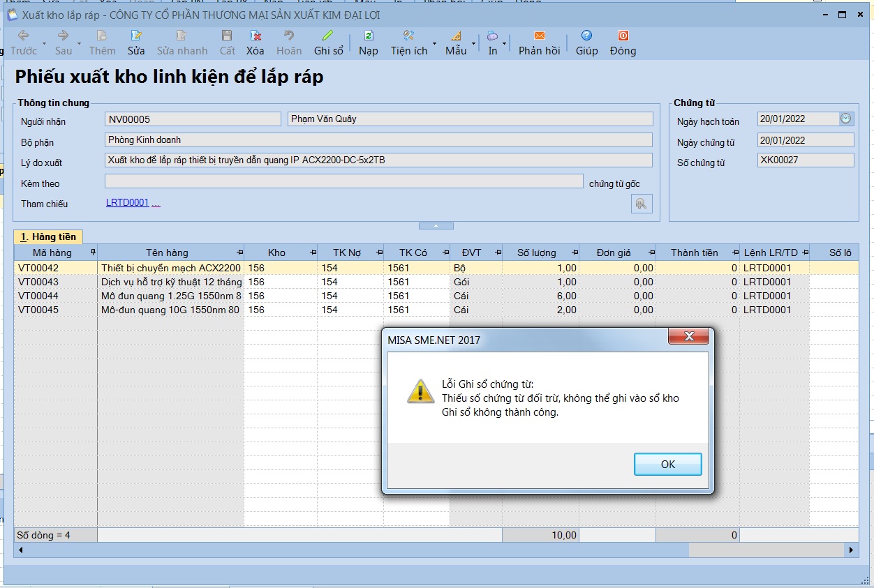This screenshot has height=588, width=874.
Task: Click the total quantity 10,00 in footer
Action: pyautogui.click(x=541, y=536)
